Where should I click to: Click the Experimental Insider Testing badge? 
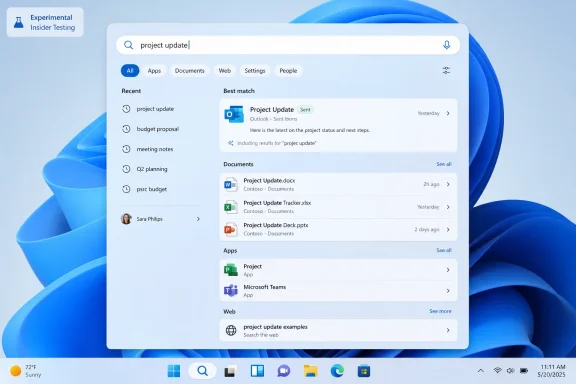coord(45,22)
